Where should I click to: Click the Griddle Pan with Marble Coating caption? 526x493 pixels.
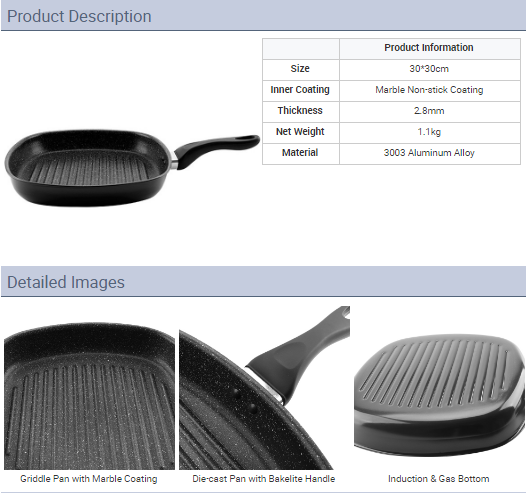click(x=89, y=479)
